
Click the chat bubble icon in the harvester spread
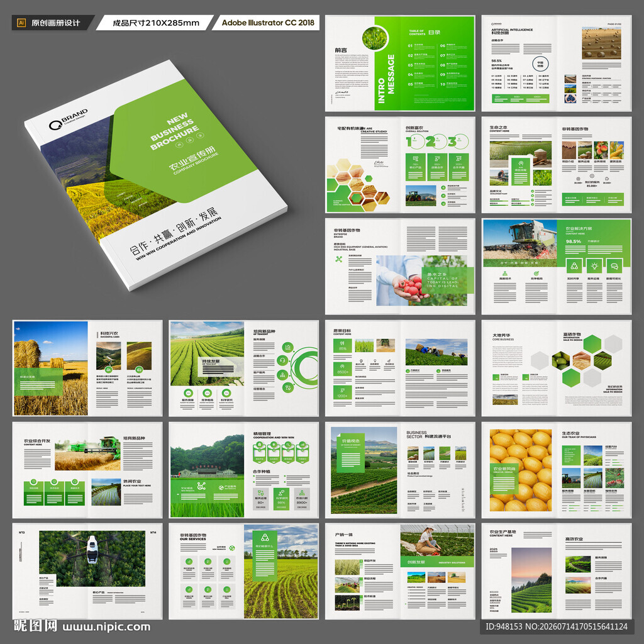(x=614, y=266)
